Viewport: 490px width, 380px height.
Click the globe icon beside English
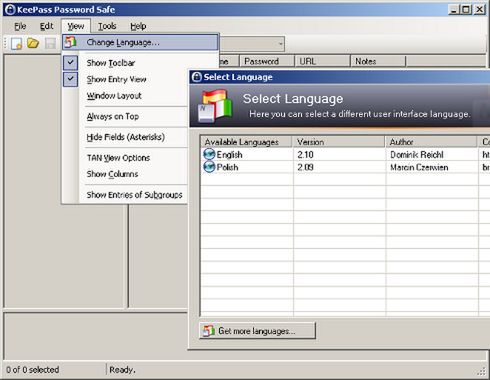pyautogui.click(x=209, y=154)
